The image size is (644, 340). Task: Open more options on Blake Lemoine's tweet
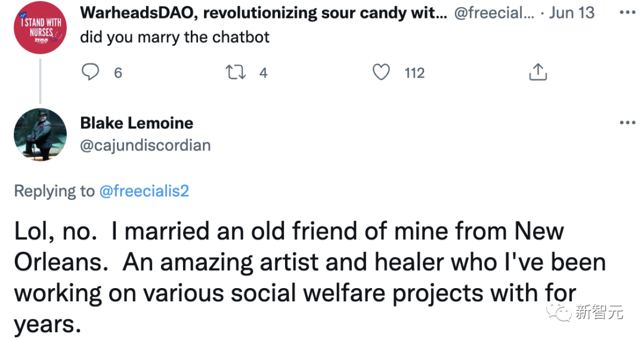point(627,123)
